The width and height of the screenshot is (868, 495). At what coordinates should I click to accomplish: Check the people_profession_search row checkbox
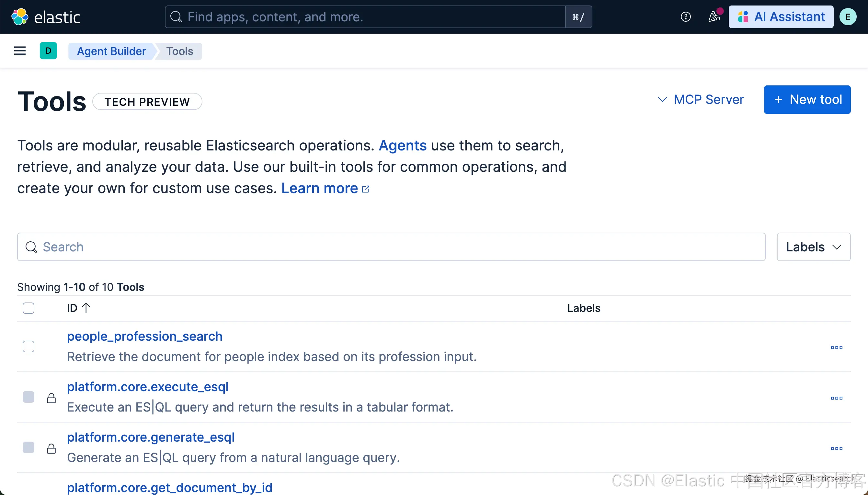(29, 346)
